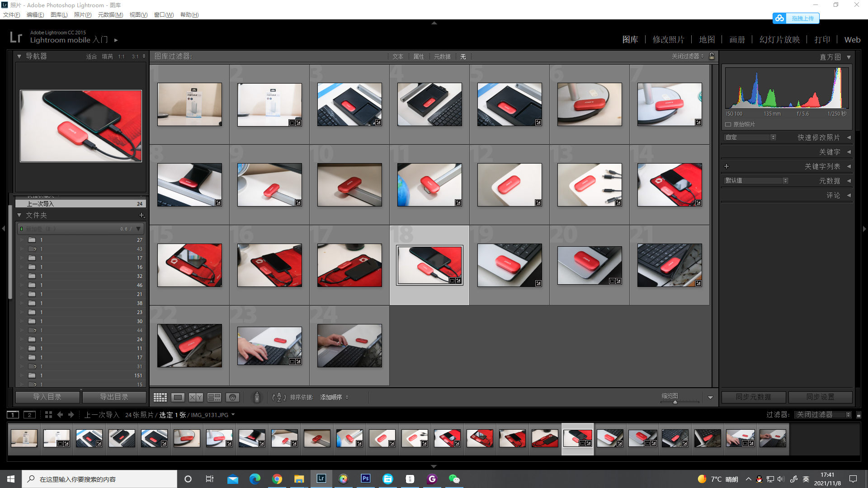Open People face view icon
This screenshot has height=488, width=868.
point(232,397)
